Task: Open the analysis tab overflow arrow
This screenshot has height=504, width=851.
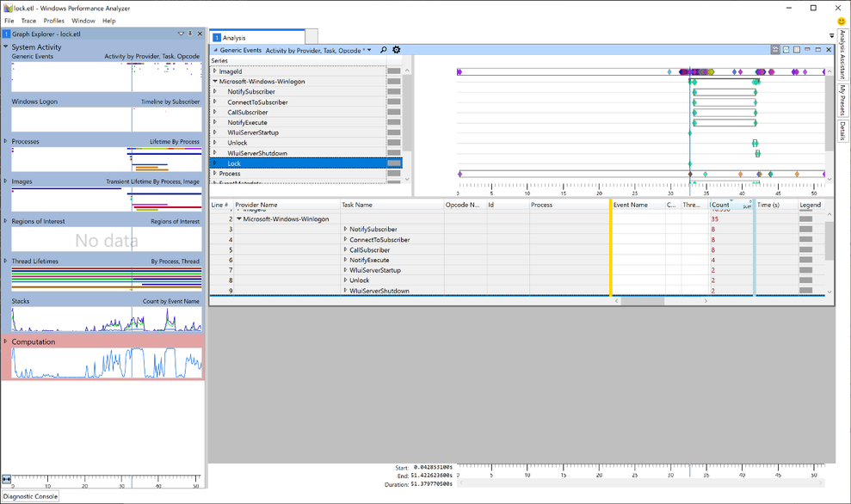Action: pyautogui.click(x=831, y=36)
